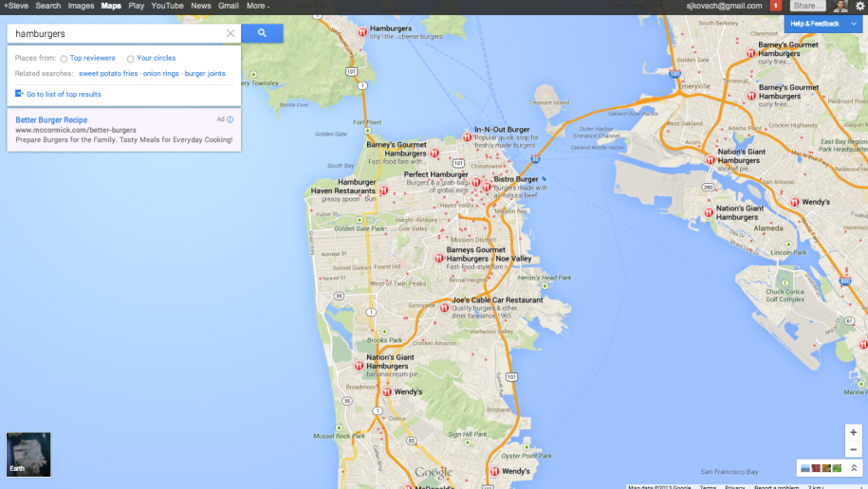
Task: Select the Top reviewers radio button
Action: click(64, 59)
